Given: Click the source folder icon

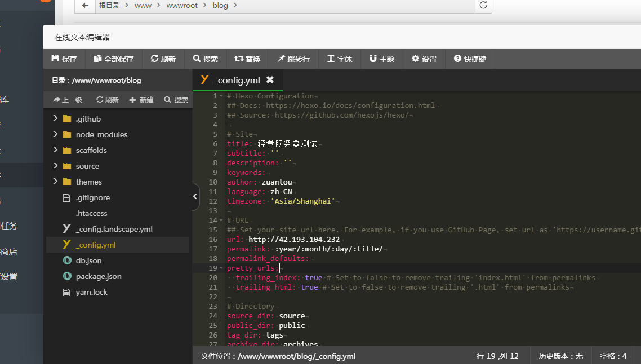Looking at the screenshot, I should tap(67, 167).
